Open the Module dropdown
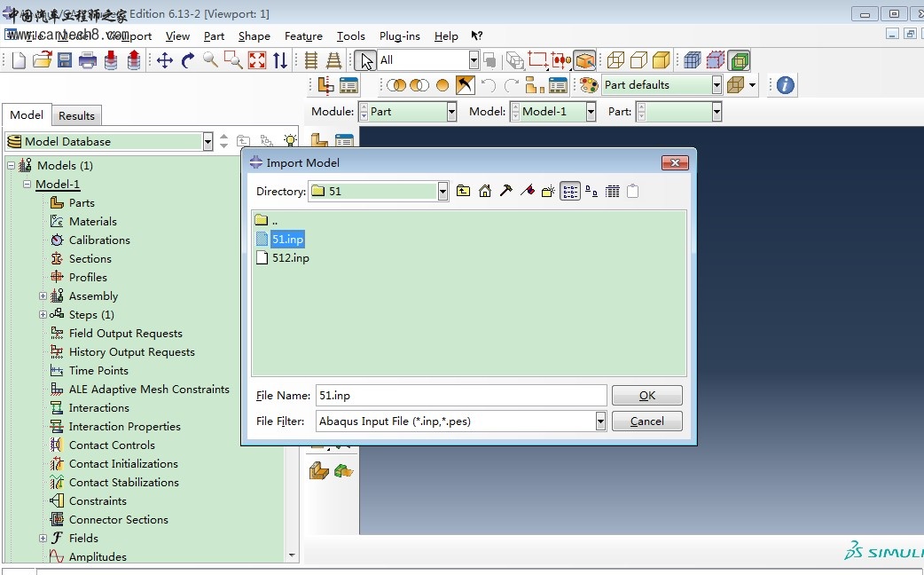This screenshot has width=924, height=575. point(451,112)
